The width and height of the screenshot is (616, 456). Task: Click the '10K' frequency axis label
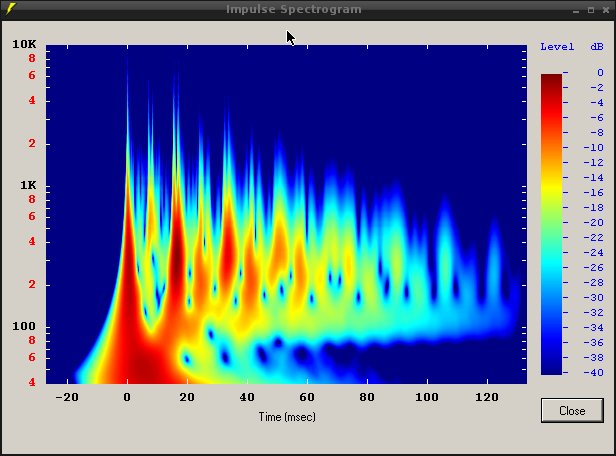[24, 44]
